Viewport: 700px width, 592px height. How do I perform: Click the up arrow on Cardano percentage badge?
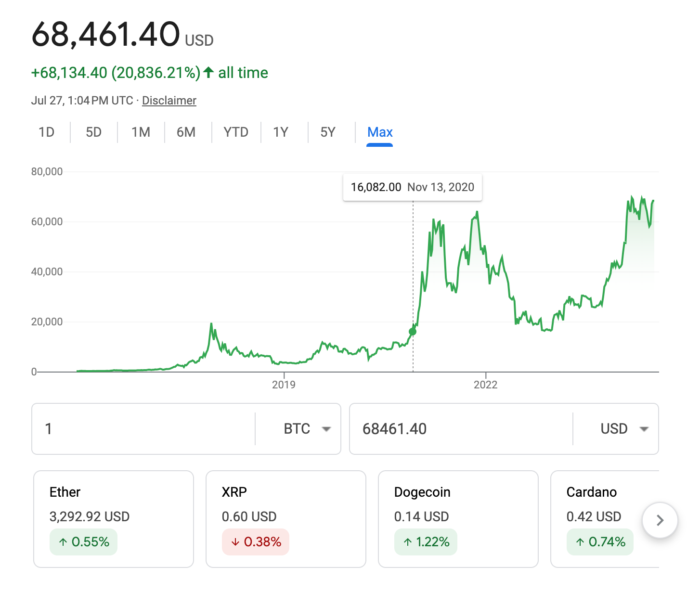click(581, 542)
